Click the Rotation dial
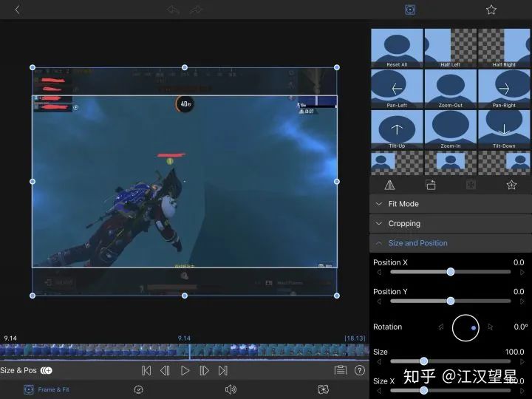Screen dimensions: 532x399 465,328
